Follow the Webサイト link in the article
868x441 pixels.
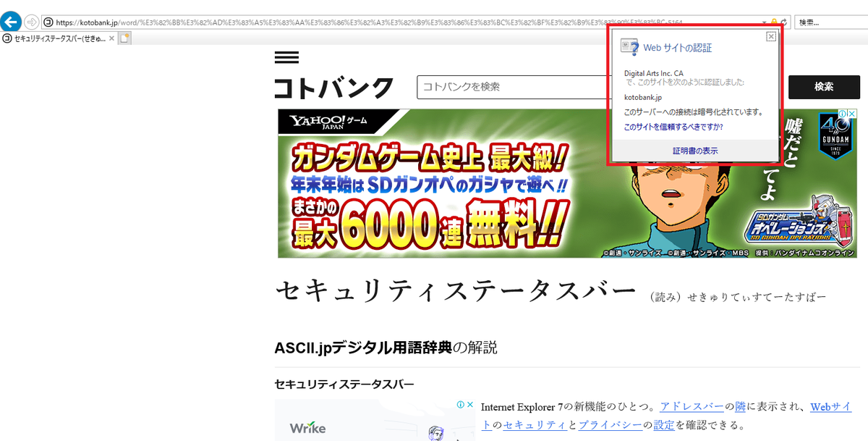coord(831,407)
